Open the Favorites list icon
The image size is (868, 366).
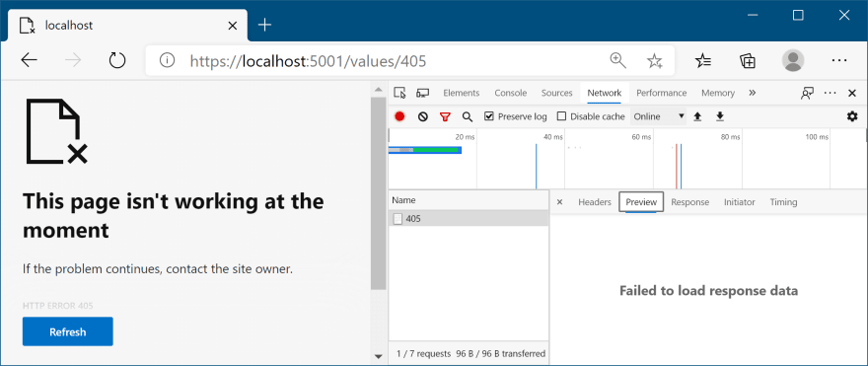point(703,60)
